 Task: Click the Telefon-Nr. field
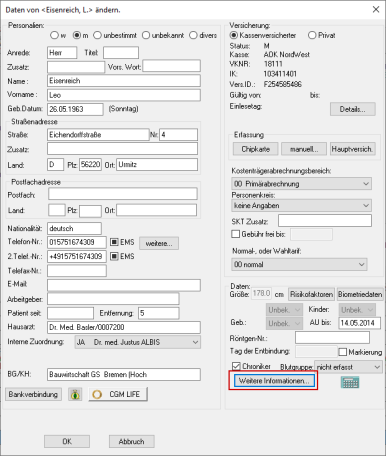[77, 242]
